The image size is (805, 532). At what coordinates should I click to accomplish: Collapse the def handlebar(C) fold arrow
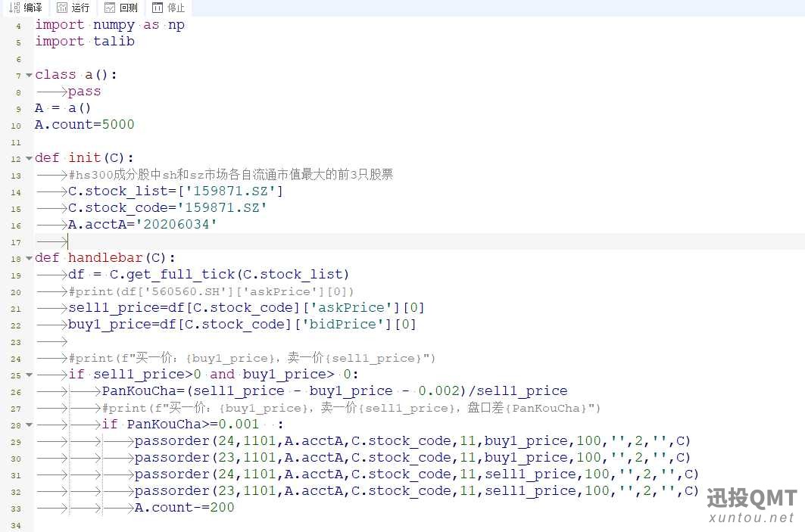coord(30,259)
